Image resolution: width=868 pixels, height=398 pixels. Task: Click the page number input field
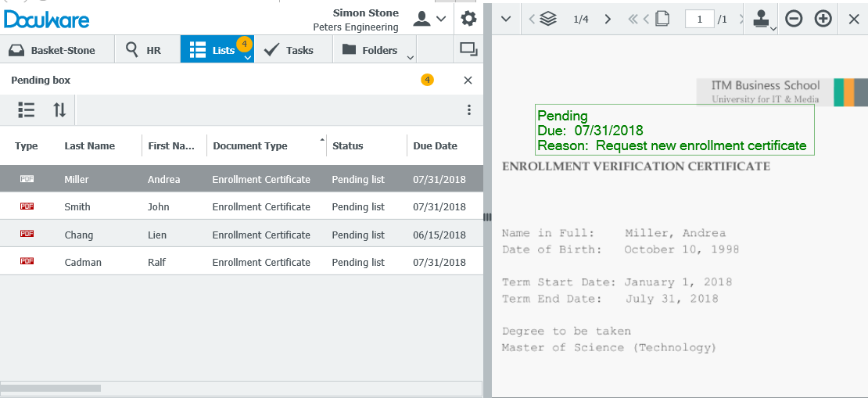(699, 19)
